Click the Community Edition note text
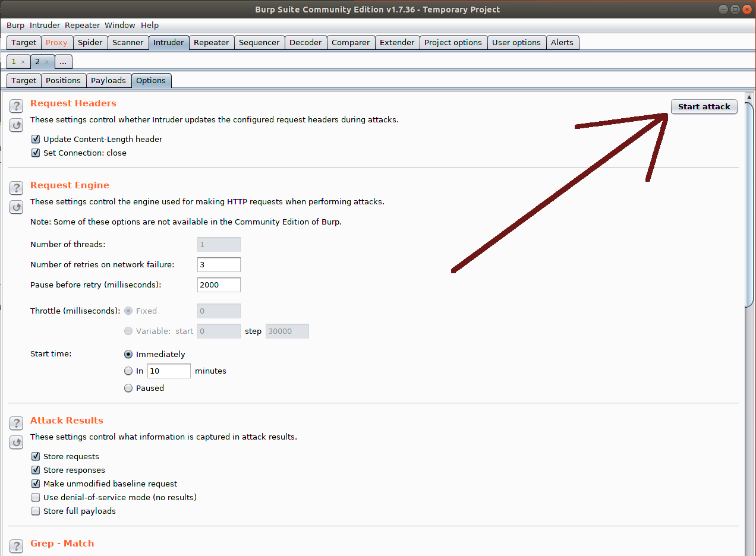 click(186, 222)
